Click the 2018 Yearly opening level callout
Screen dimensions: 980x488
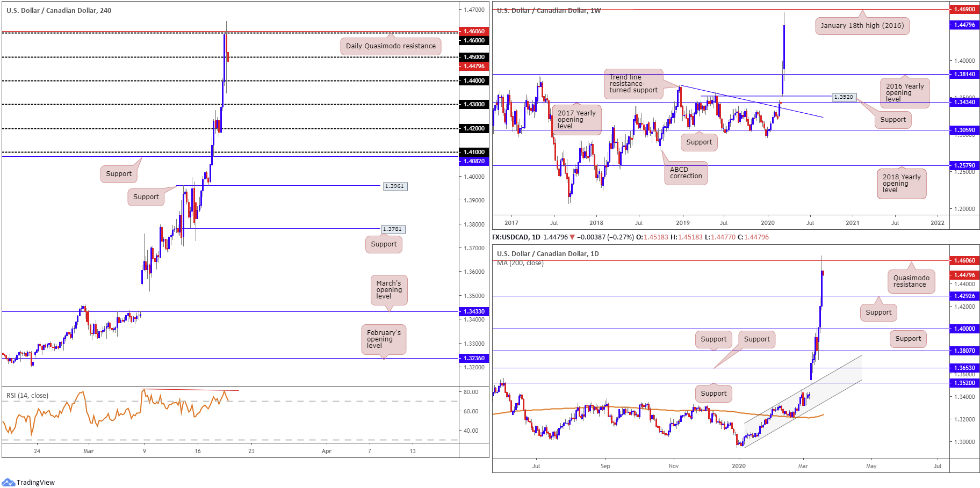coord(902,184)
